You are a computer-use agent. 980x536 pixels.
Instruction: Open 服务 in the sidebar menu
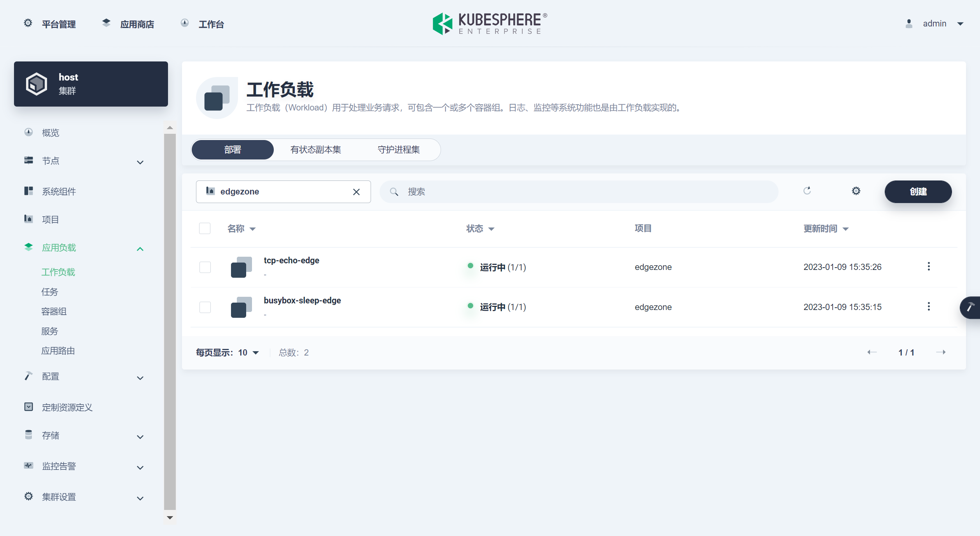pos(50,331)
